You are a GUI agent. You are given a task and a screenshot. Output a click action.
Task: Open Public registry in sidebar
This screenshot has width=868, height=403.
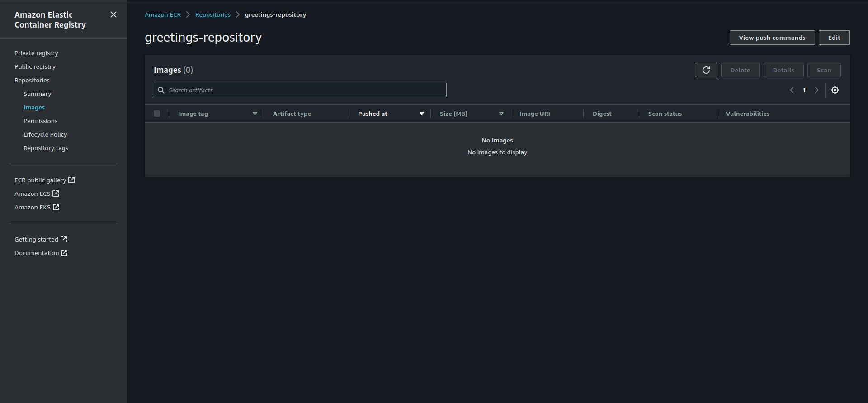pos(35,66)
